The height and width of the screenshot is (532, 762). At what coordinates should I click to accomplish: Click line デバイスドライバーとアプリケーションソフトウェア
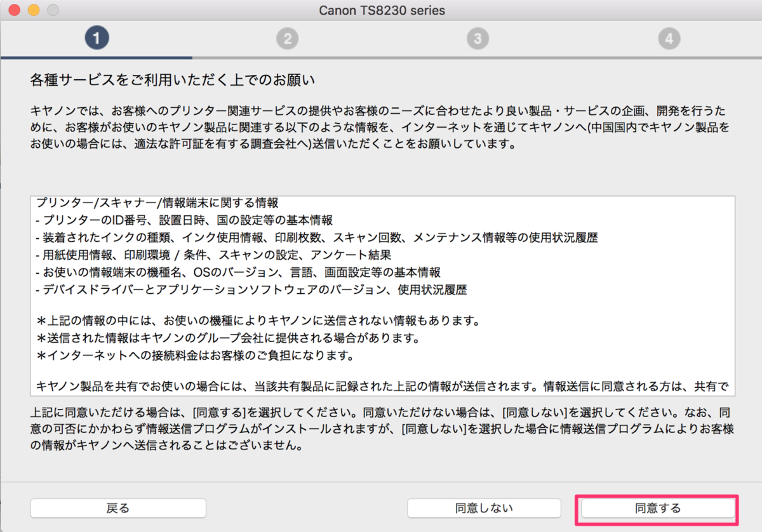(x=251, y=289)
